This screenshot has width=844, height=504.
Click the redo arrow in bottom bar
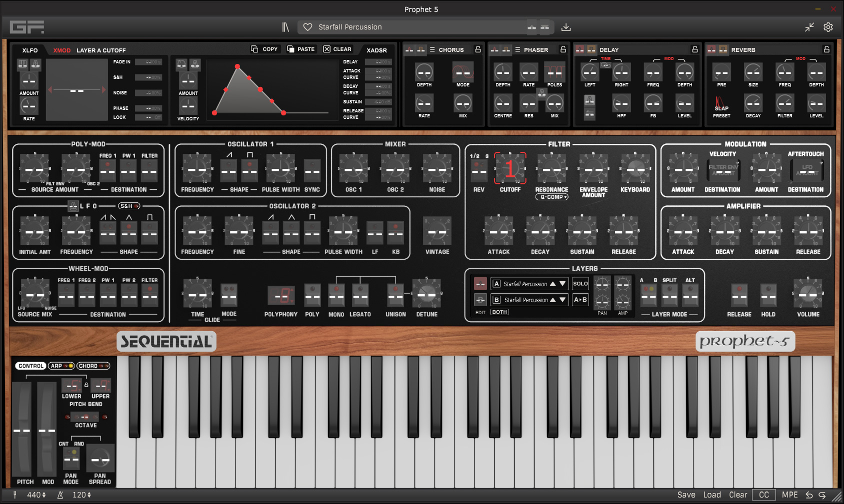coord(822,495)
